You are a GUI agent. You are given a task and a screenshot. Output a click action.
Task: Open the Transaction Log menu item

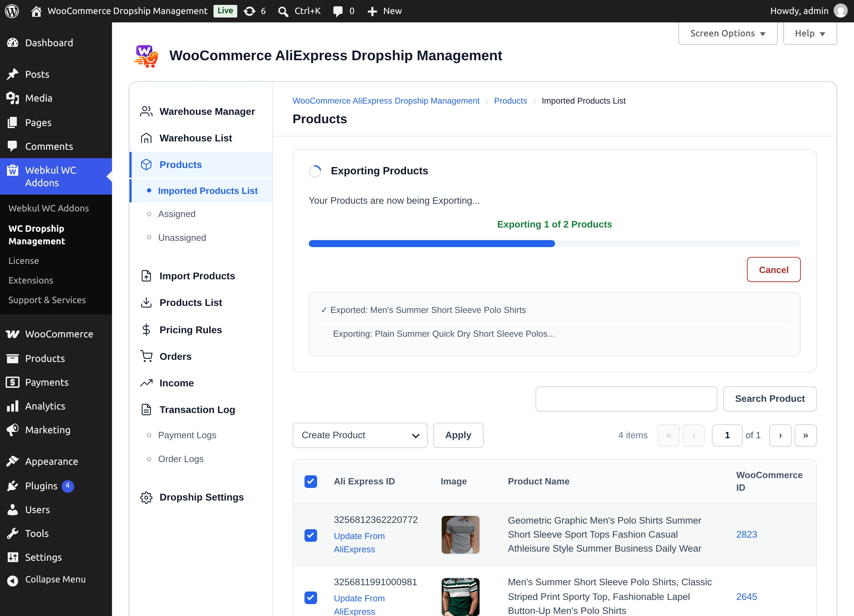coord(197,409)
